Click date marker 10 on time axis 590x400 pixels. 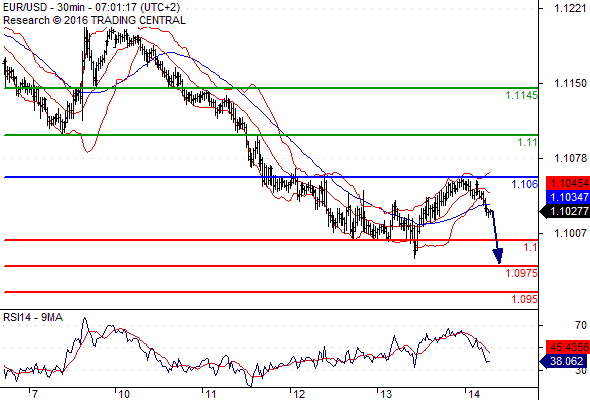tap(123, 394)
